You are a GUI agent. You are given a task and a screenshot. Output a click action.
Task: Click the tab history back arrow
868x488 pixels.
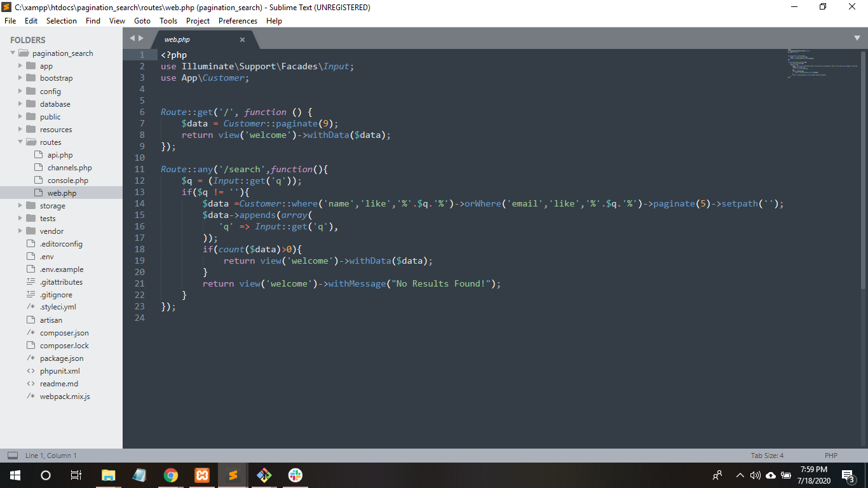132,38
